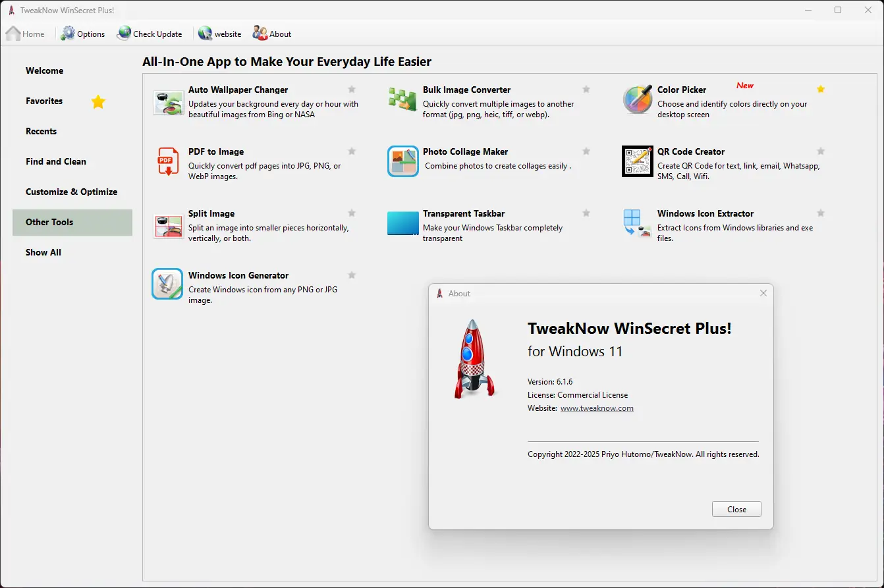
Task: Toggle the QR Code Creator favorite star
Action: [x=821, y=151]
